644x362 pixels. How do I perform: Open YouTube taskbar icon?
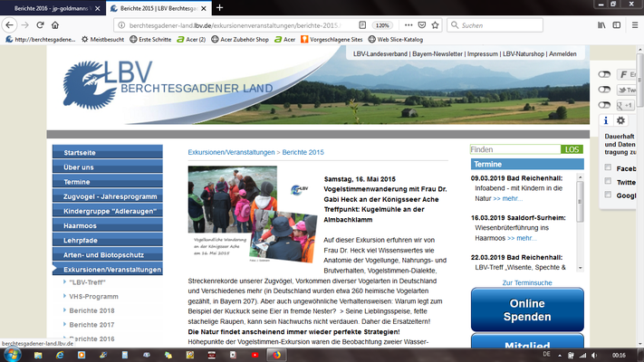255,355
